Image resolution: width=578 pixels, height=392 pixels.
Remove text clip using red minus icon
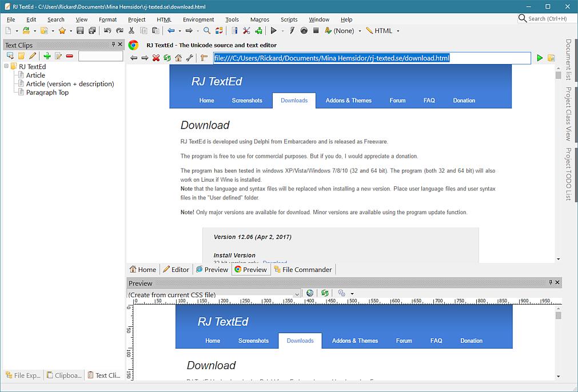tap(69, 56)
